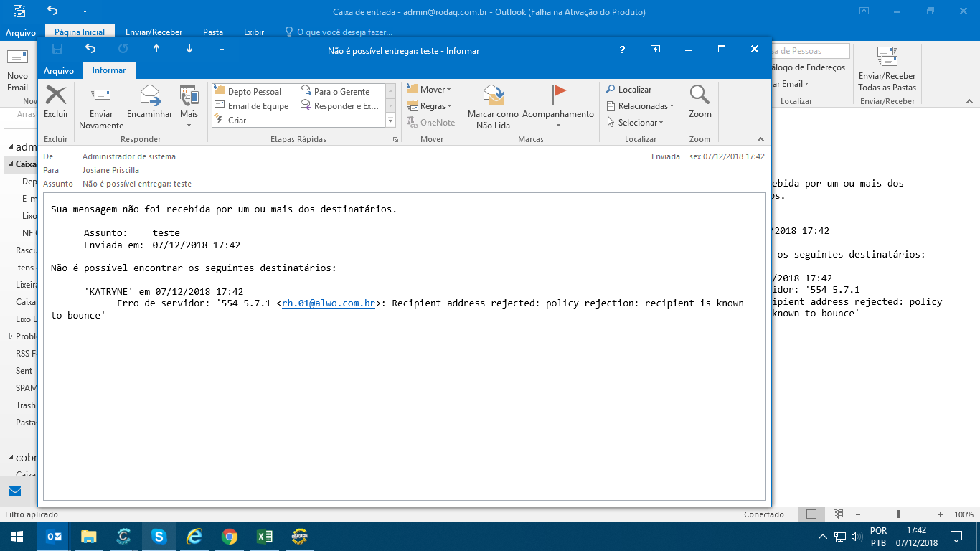Open Arquivo tab in message window

(59, 70)
